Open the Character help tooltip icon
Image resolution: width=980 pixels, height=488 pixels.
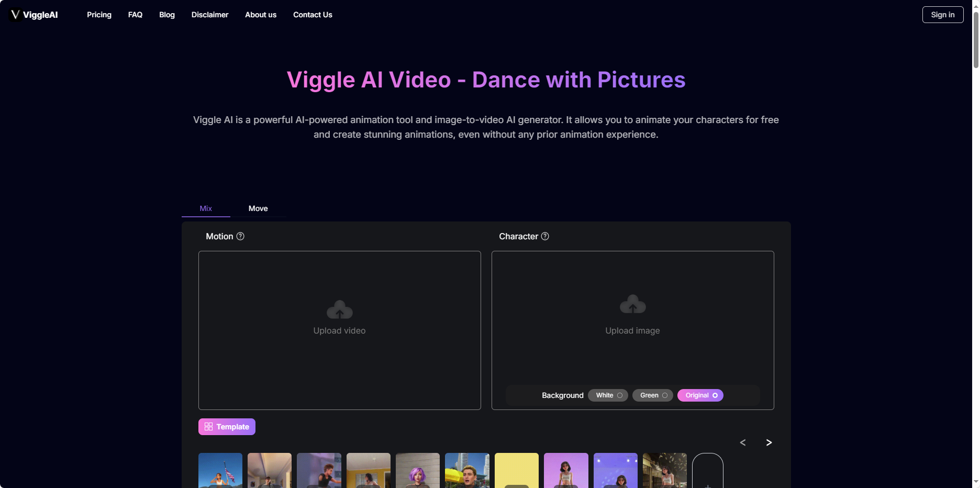pos(545,236)
